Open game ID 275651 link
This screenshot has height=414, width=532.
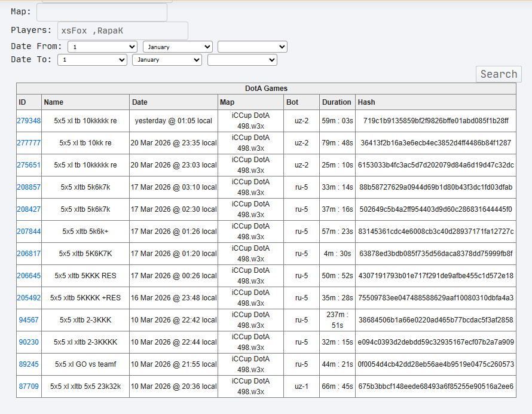(29, 165)
